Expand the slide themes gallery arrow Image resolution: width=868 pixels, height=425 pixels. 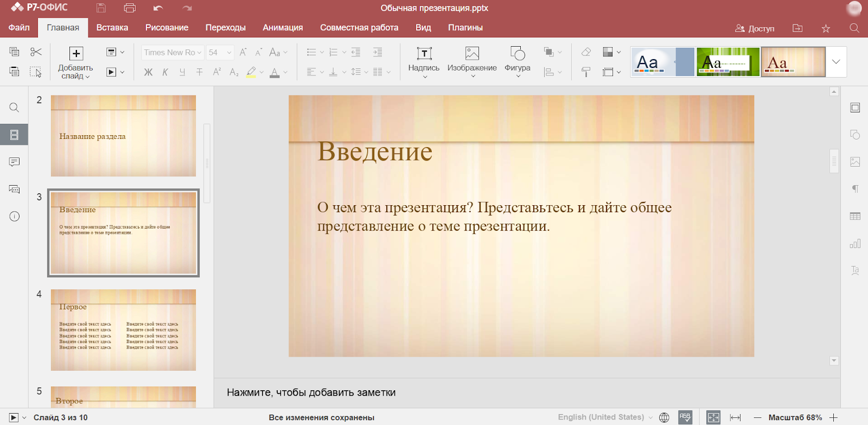[836, 62]
